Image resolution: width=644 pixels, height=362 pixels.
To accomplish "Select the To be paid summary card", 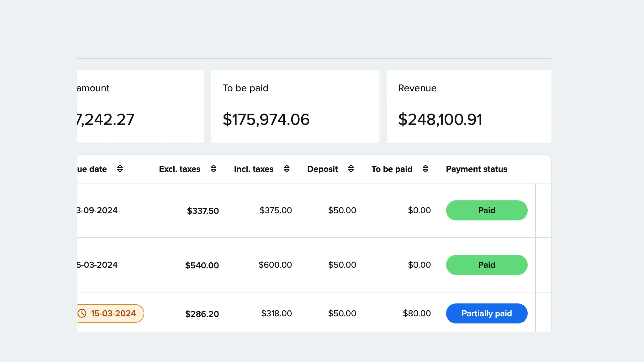I will [x=295, y=106].
